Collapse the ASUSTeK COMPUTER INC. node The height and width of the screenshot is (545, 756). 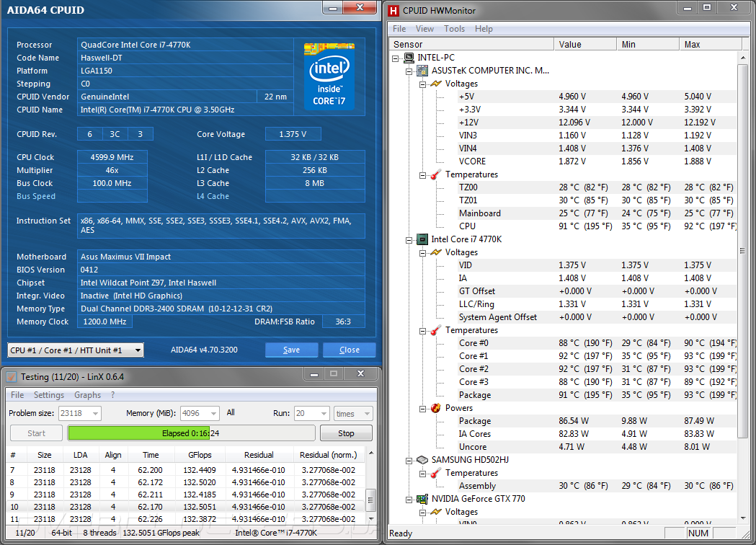(409, 71)
